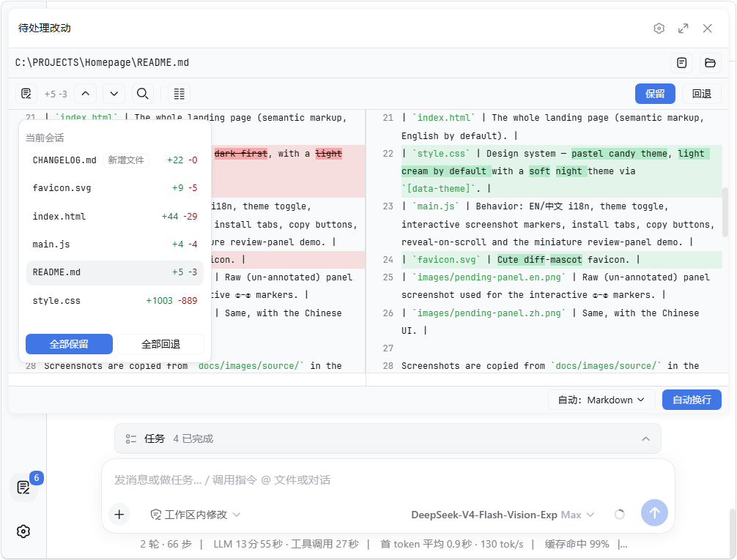This screenshot has height=560, width=737.
Task: Click the 待处理改动 panel title
Action: tap(45, 29)
